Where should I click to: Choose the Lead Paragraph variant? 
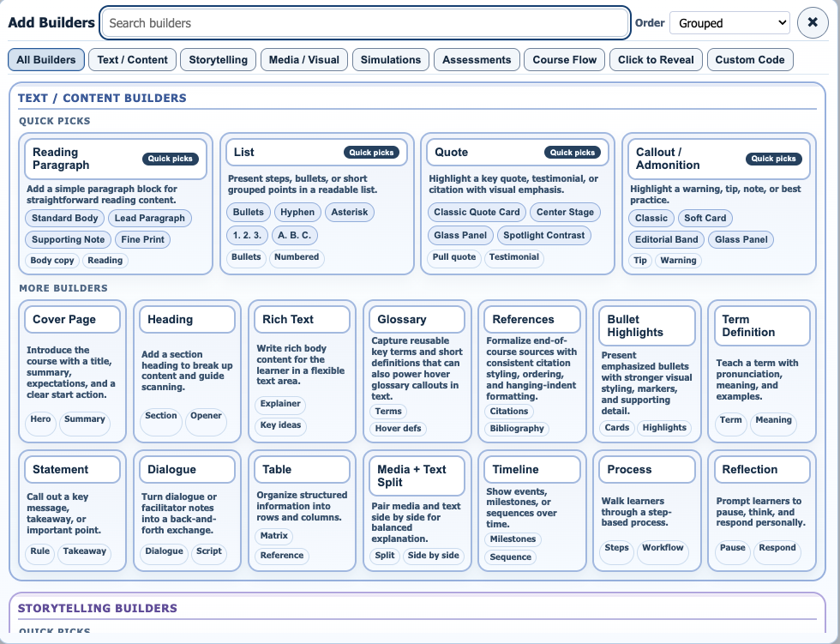tap(149, 218)
